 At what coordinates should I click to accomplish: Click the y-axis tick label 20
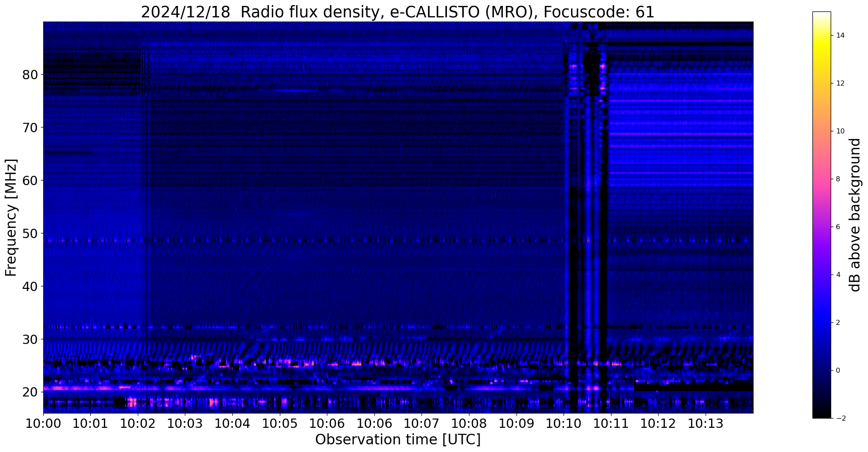tap(30, 392)
